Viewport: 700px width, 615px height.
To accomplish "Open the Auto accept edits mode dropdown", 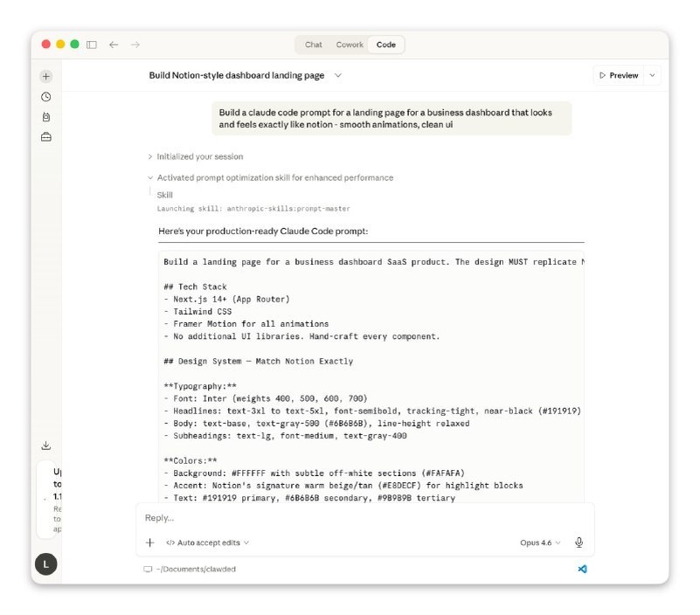I will tap(208, 542).
